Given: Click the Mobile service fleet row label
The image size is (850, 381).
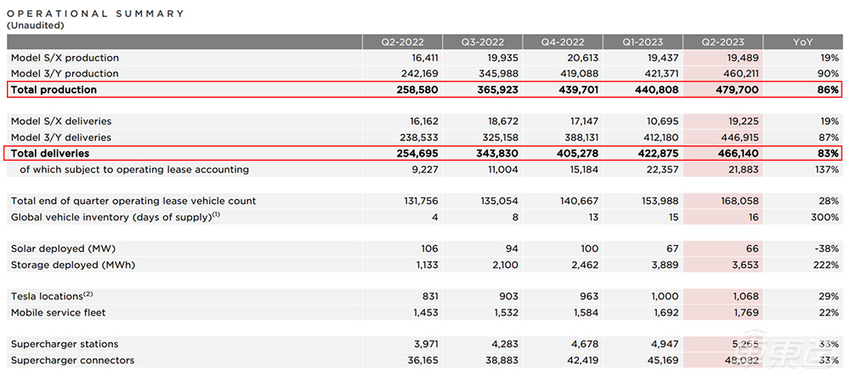Looking at the screenshot, I should (x=59, y=313).
